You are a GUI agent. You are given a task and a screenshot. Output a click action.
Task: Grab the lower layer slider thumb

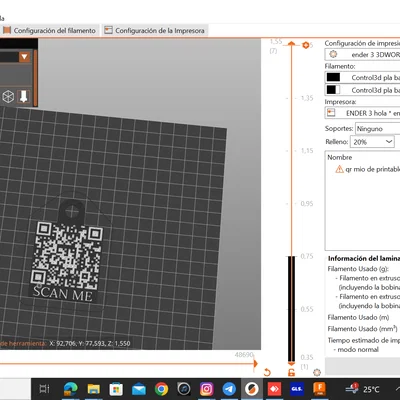click(x=291, y=363)
